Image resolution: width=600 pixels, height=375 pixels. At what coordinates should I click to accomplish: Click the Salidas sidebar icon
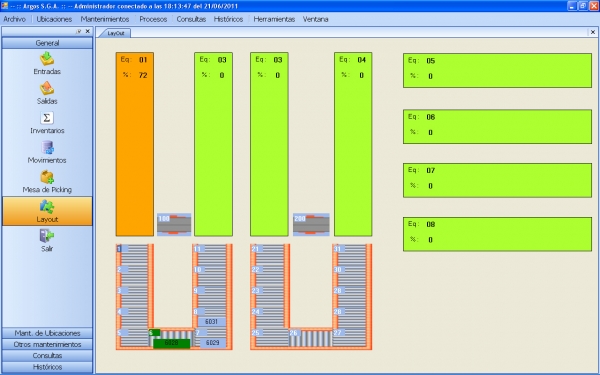coord(47,88)
